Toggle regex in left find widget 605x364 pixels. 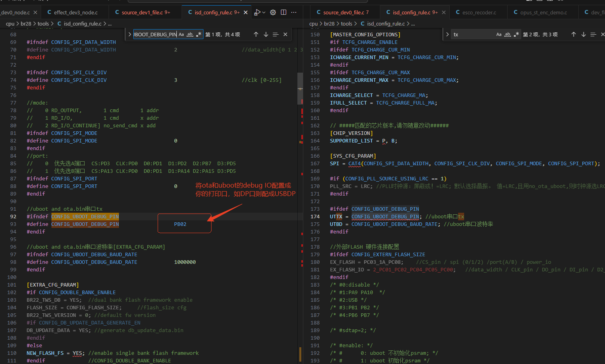198,34
